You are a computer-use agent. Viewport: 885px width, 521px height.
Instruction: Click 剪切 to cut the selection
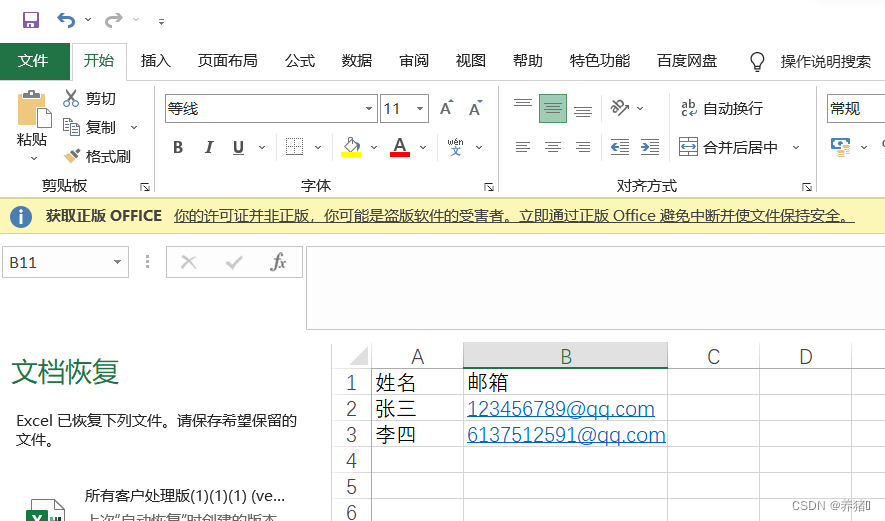coord(89,99)
